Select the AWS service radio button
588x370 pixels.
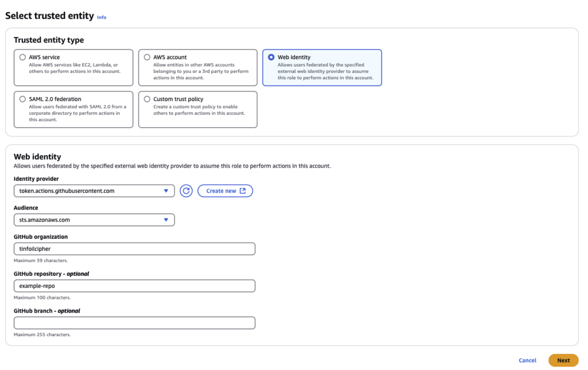pos(22,57)
